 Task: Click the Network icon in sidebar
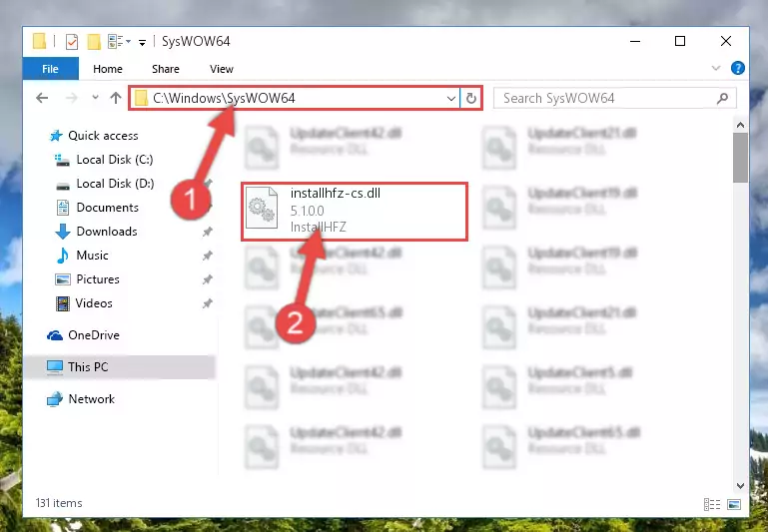click(55, 399)
